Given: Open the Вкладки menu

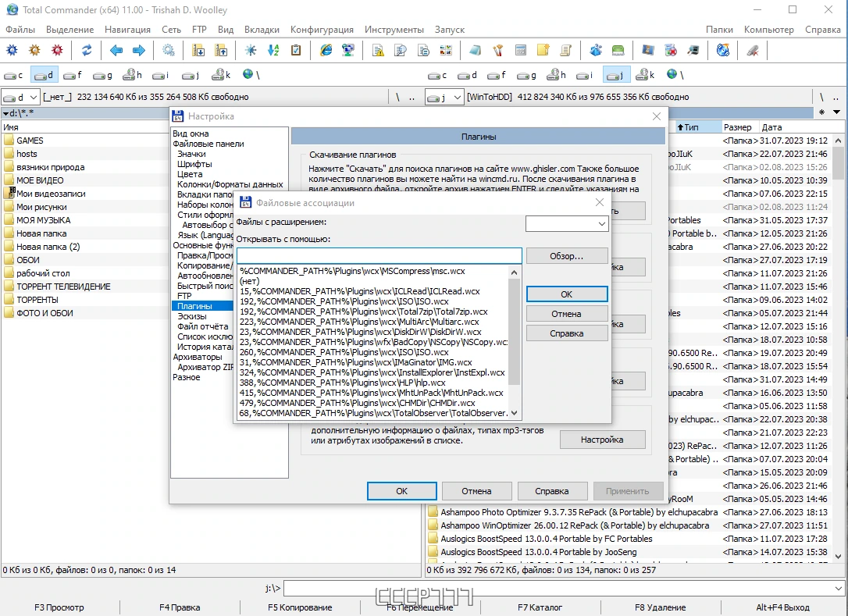Looking at the screenshot, I should click(x=262, y=29).
